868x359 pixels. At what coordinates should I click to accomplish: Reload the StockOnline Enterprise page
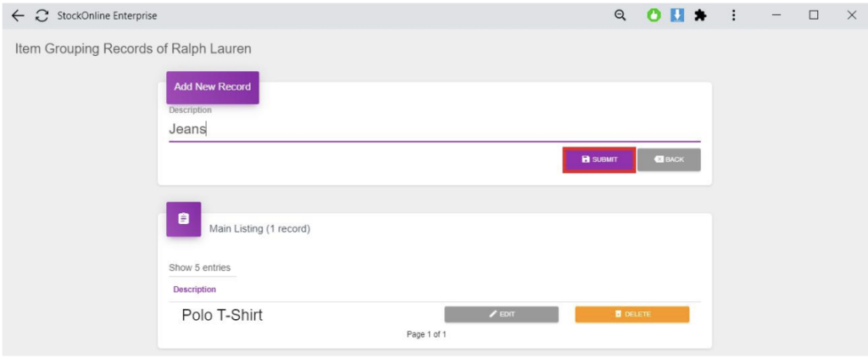42,16
